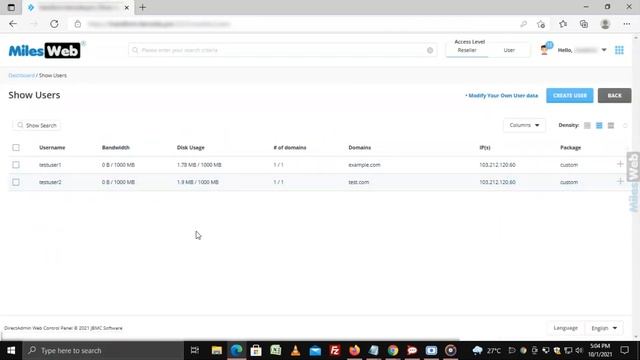Screen dimensions: 640x360
Task: Open File Explorer from taskbar
Action: 217,351
